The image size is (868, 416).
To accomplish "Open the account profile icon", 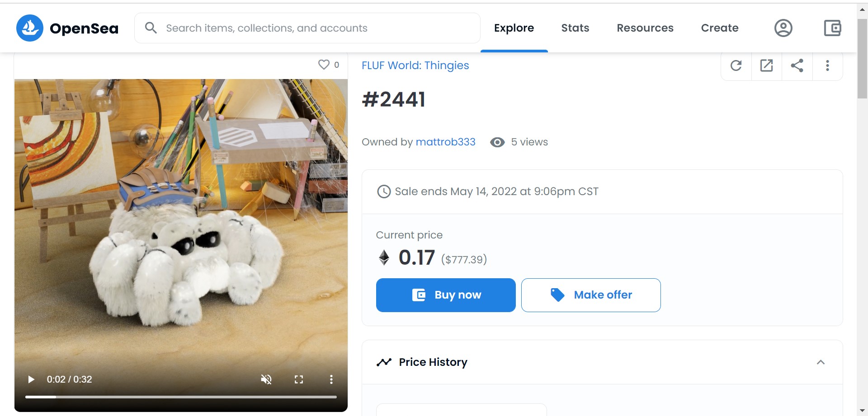I will click(783, 28).
